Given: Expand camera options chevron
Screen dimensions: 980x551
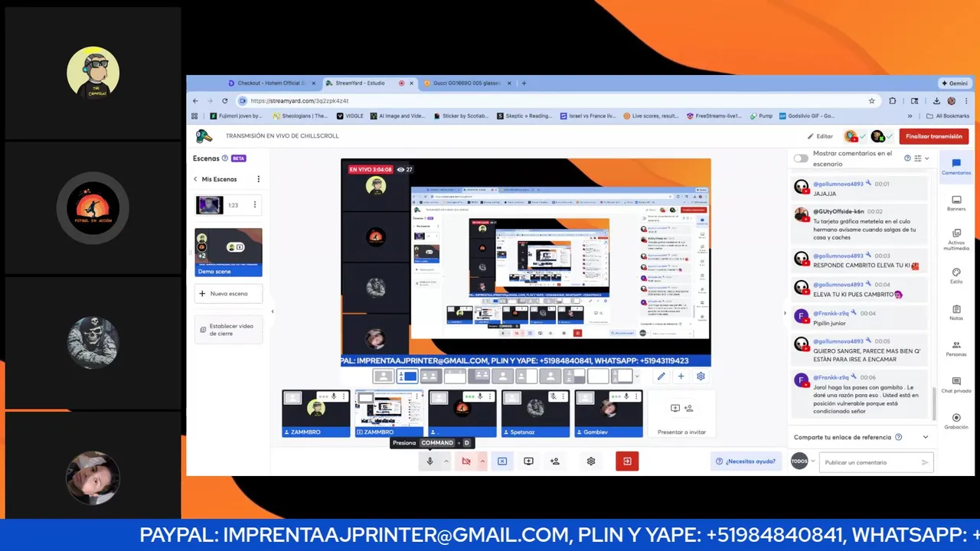Looking at the screenshot, I should 482,461.
